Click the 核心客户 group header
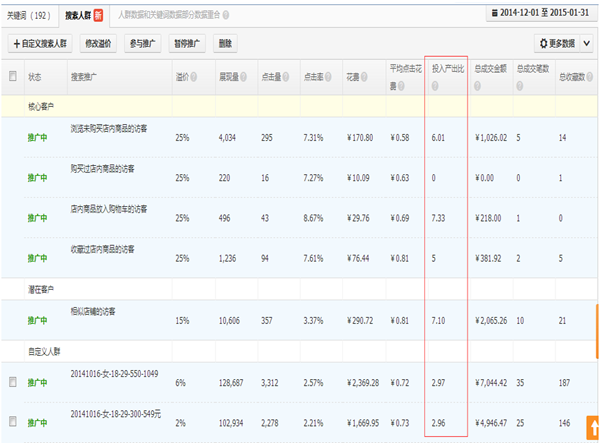The width and height of the screenshot is (600, 445). tap(41, 106)
